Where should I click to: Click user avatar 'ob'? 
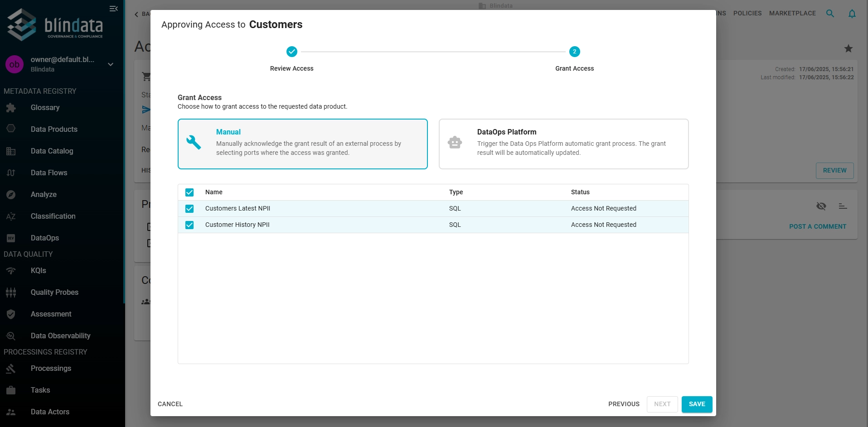click(15, 64)
